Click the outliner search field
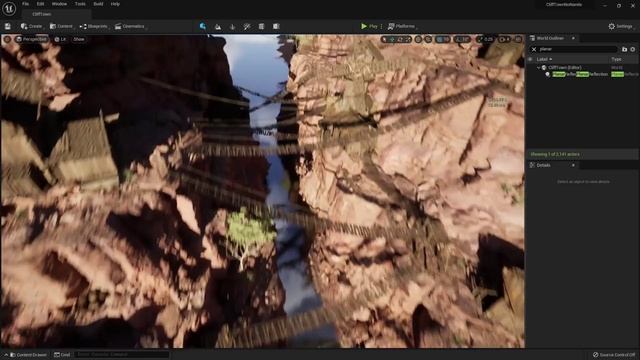 577,49
